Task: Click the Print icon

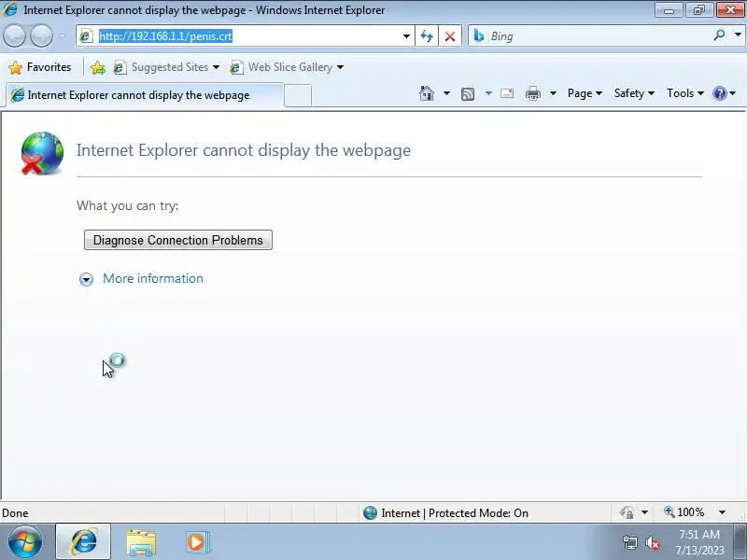Action: [x=532, y=93]
